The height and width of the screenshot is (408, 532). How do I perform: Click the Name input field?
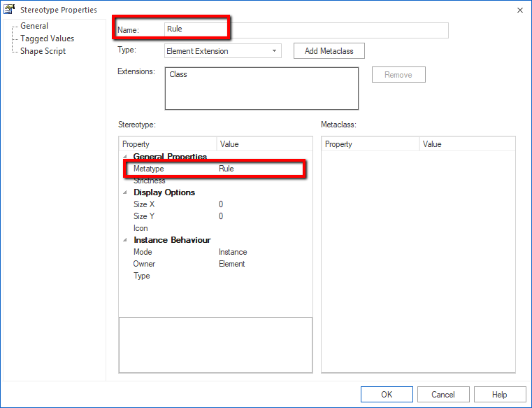click(x=305, y=29)
